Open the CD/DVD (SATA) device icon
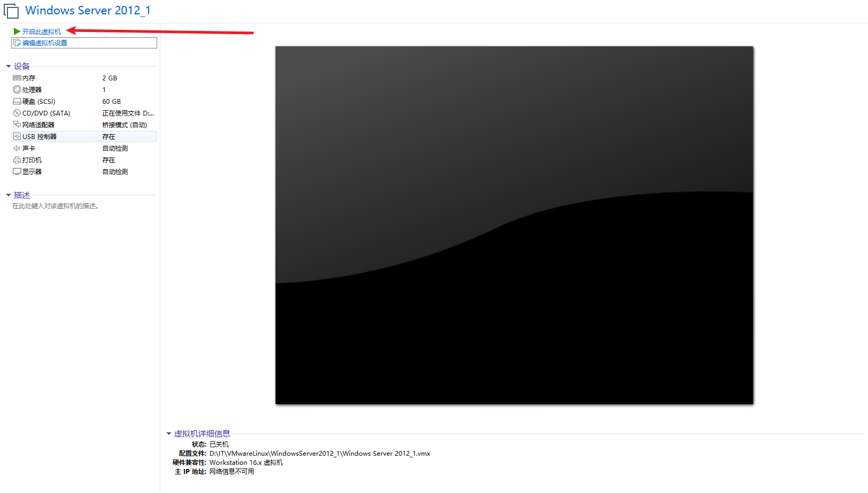This screenshot has height=493, width=868. [17, 113]
